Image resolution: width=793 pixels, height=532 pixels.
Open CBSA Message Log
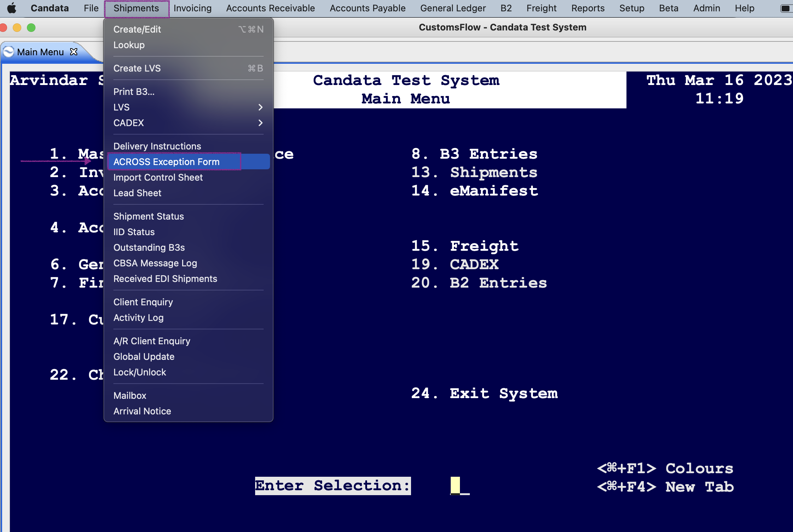(x=188, y=263)
